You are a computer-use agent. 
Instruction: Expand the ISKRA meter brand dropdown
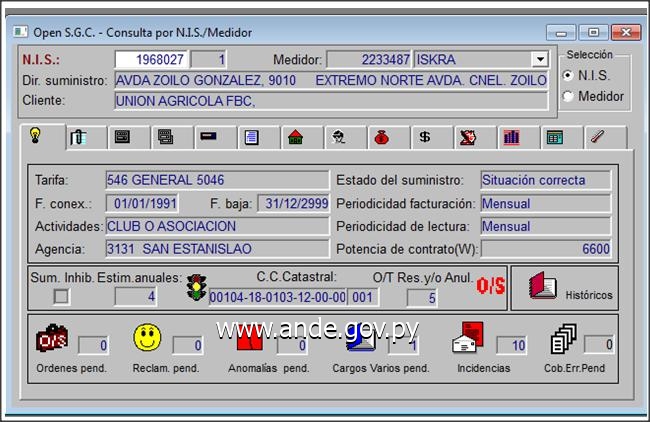coord(539,60)
